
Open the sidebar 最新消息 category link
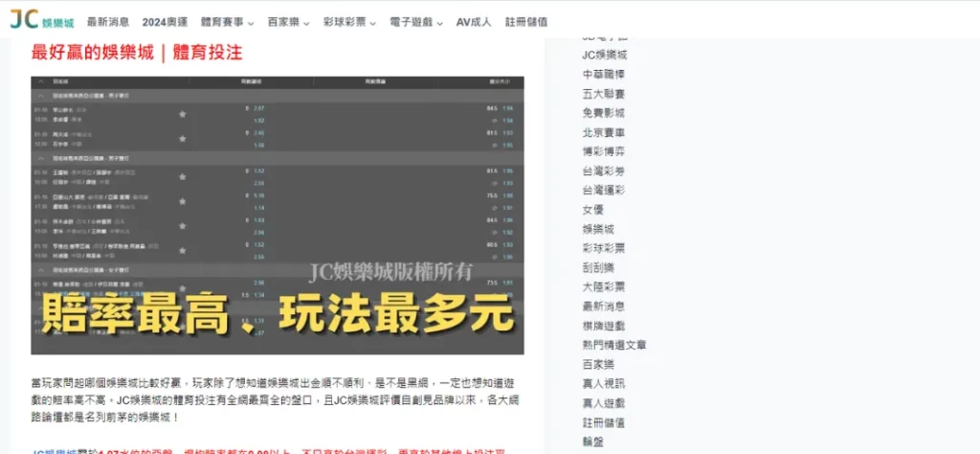click(603, 306)
